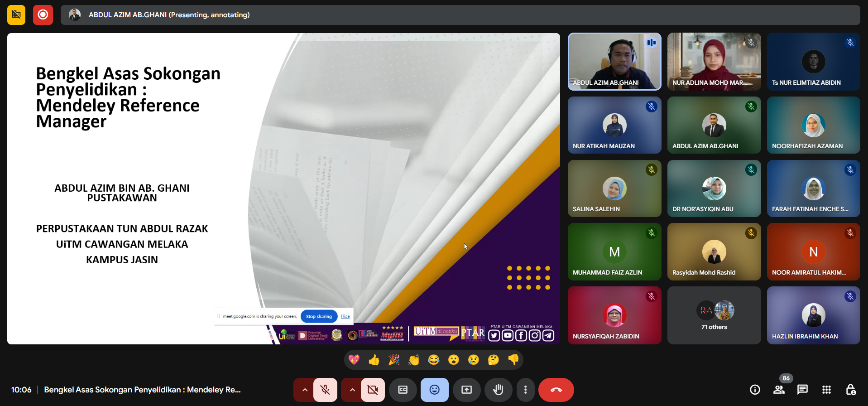This screenshot has width=868, height=406.
Task: Send the thinking face emoji reaction
Action: [x=494, y=360]
